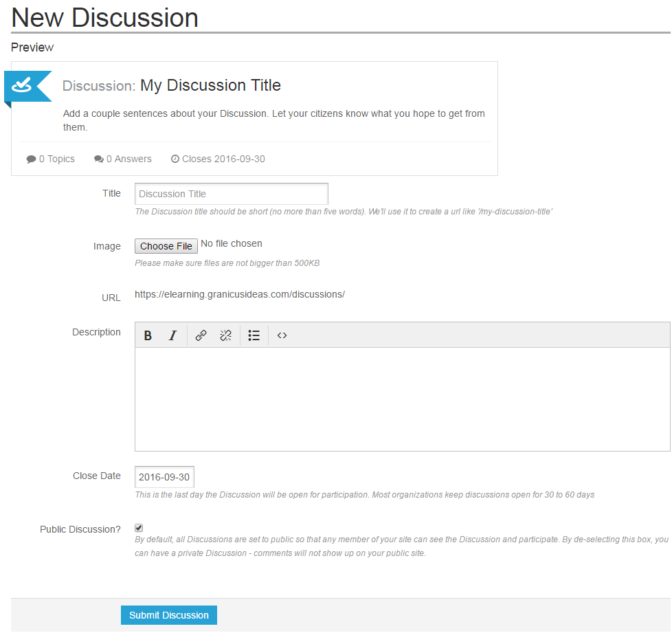Insert a link in the description

click(201, 335)
